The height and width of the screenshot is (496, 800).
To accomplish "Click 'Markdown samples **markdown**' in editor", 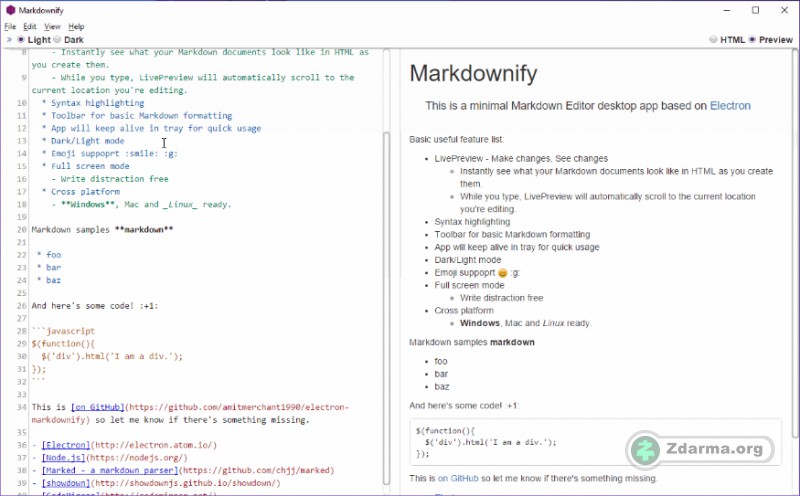I will click(x=103, y=230).
